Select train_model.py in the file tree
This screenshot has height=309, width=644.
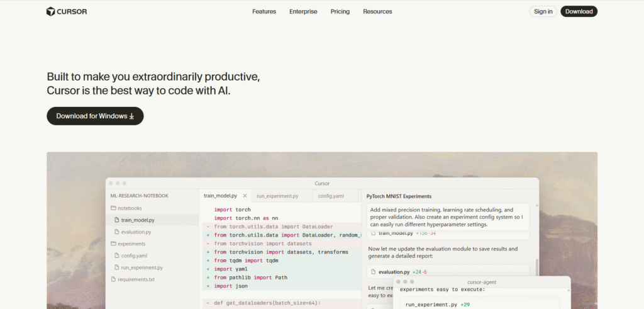coord(138,220)
